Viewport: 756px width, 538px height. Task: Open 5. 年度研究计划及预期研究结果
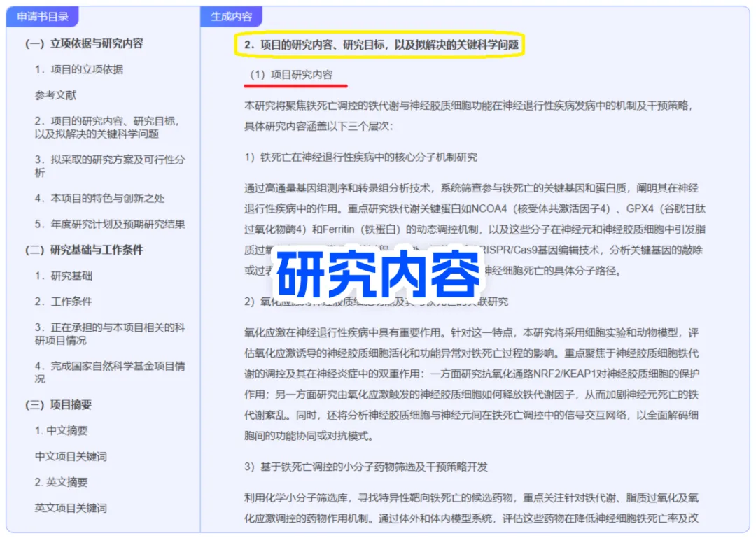tap(110, 224)
